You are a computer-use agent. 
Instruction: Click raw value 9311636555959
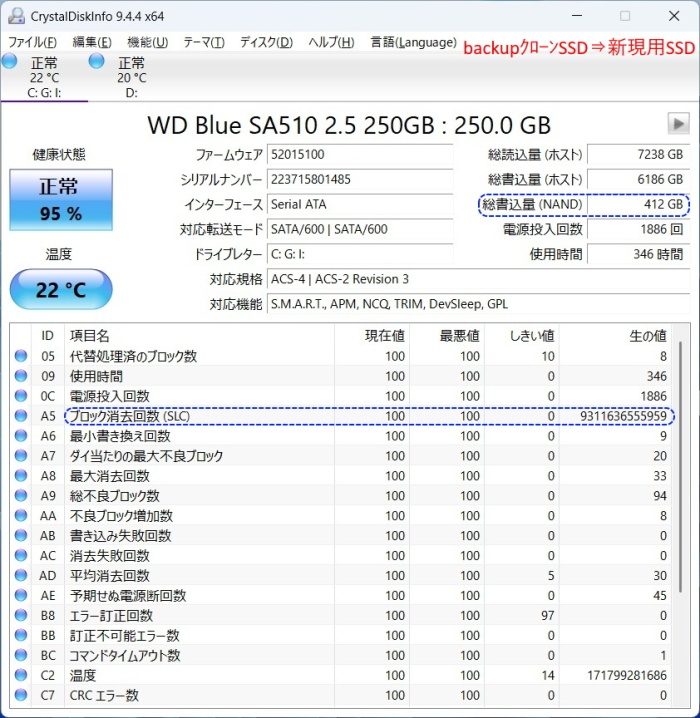pos(624,416)
